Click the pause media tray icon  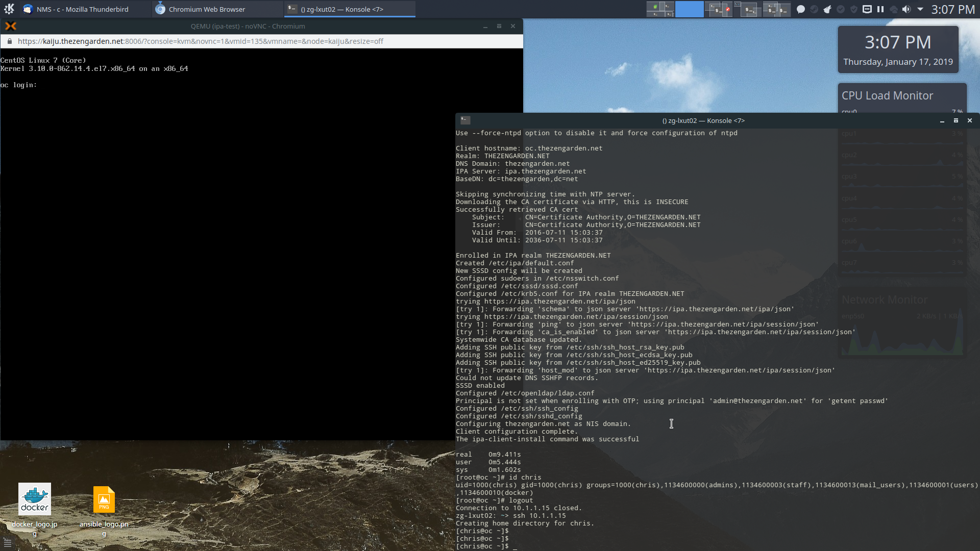pyautogui.click(x=880, y=9)
